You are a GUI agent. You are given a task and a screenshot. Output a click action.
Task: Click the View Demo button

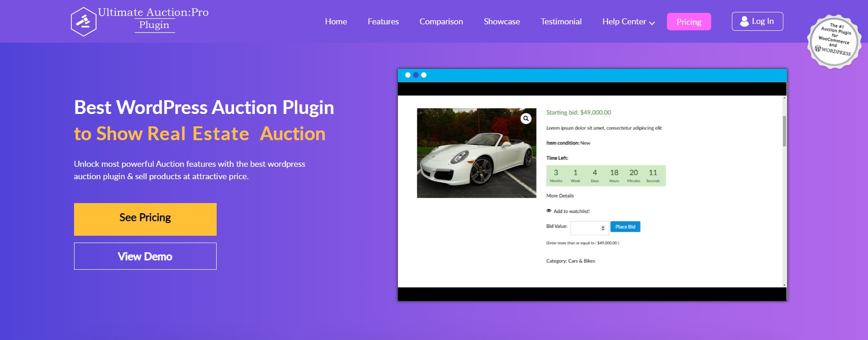coord(145,256)
